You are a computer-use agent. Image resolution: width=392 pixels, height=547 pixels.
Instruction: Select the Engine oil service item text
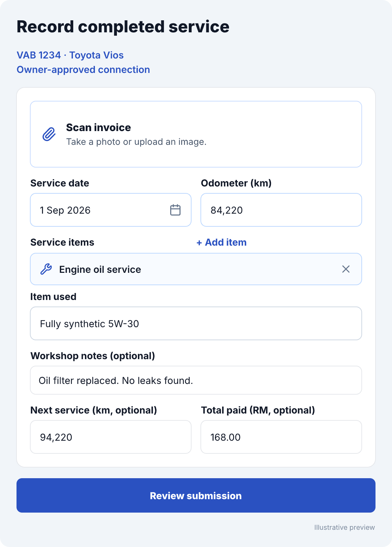point(100,269)
